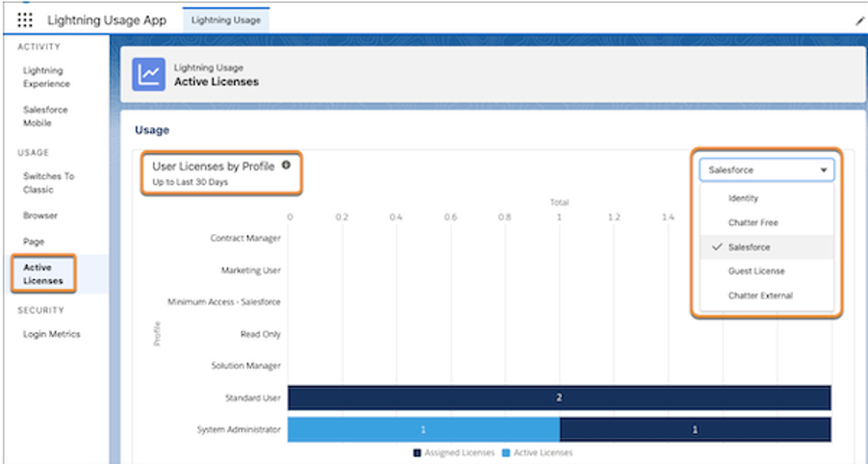Open Salesforce Mobile in the sidebar
This screenshot has width=868, height=464.
point(45,116)
